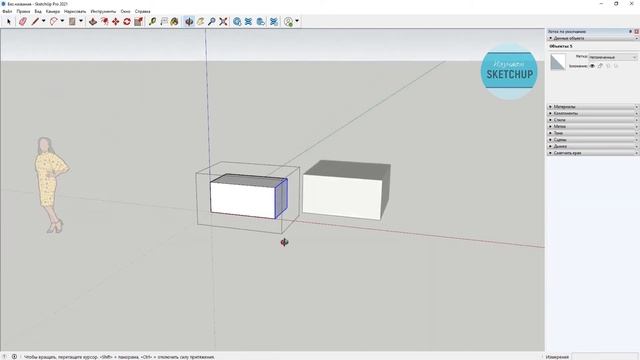This screenshot has width=640, height=360.
Task: Expand the Тени panel
Action: (593, 133)
